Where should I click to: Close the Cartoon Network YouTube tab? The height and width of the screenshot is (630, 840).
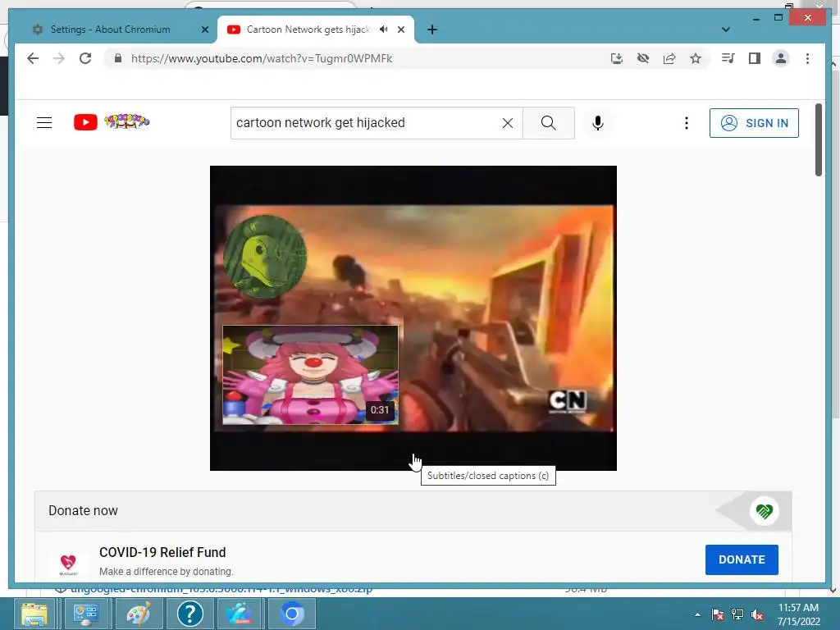click(x=401, y=30)
